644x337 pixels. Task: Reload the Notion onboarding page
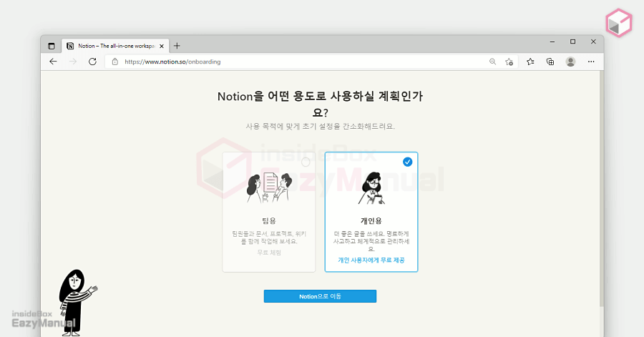tap(92, 62)
